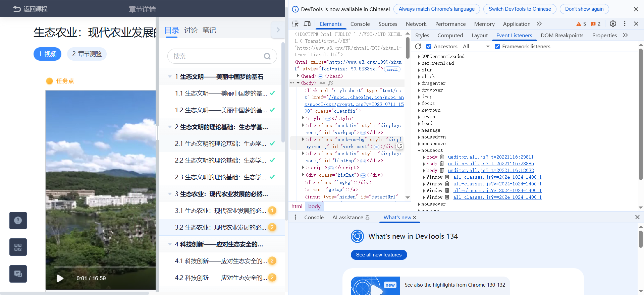Refresh the event listeners list

[x=418, y=46]
